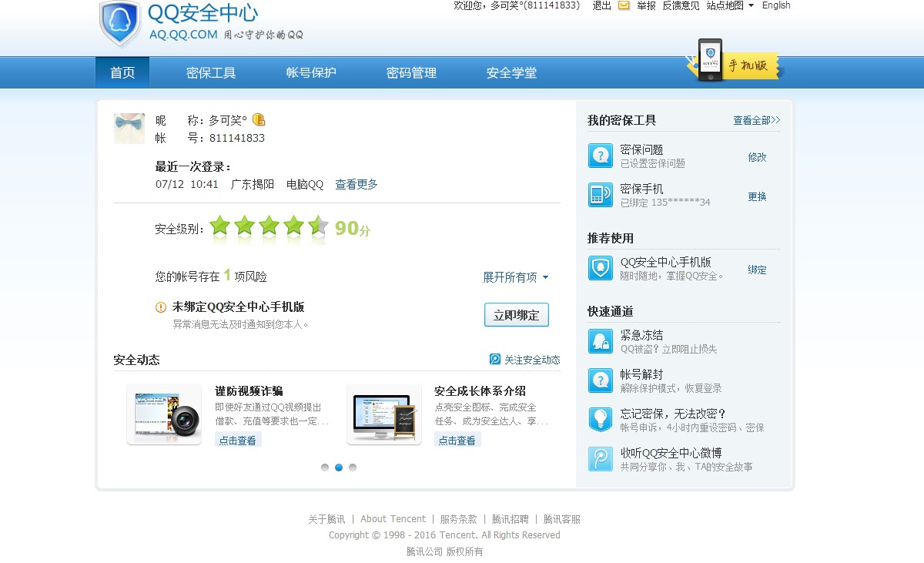Click the 关注安全动态 follow link

(532, 360)
